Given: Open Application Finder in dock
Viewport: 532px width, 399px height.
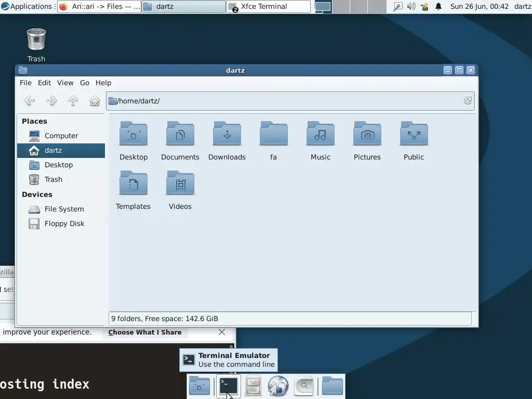Looking at the screenshot, I should (303, 386).
